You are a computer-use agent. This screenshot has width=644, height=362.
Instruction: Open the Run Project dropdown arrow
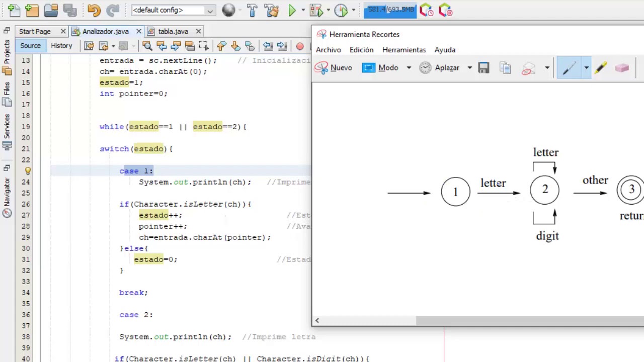tap(303, 10)
